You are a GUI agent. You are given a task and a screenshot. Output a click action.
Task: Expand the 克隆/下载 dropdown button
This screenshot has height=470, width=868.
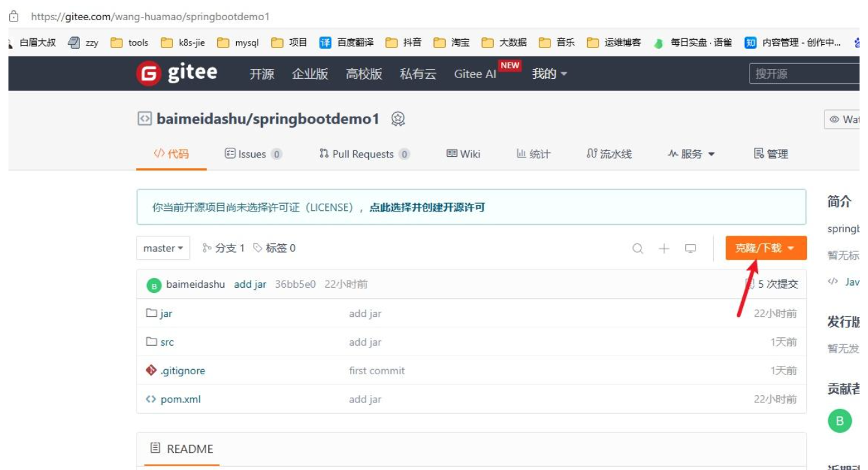(766, 248)
